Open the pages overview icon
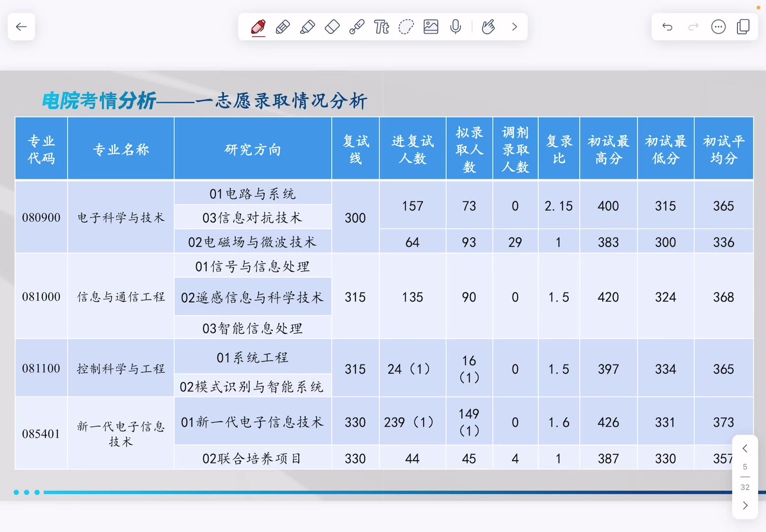 point(743,27)
